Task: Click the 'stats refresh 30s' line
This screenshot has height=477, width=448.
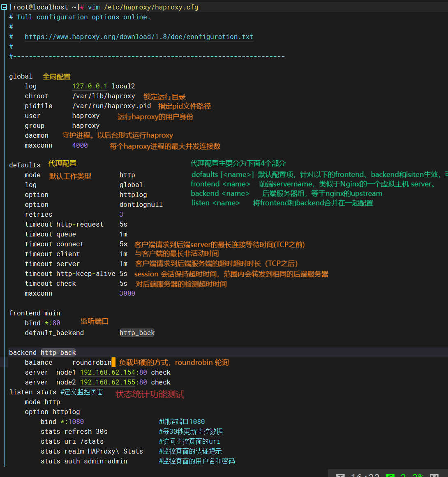Action: (74, 431)
